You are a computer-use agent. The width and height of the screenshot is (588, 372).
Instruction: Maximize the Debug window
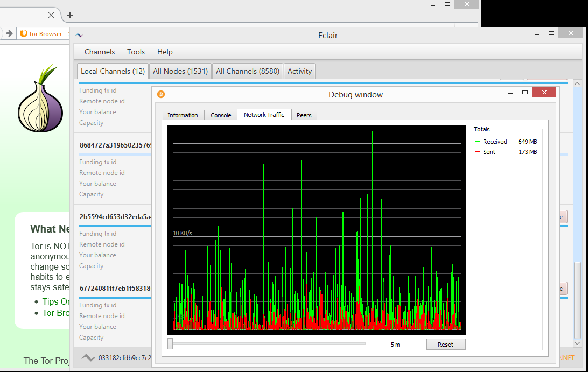click(x=525, y=92)
